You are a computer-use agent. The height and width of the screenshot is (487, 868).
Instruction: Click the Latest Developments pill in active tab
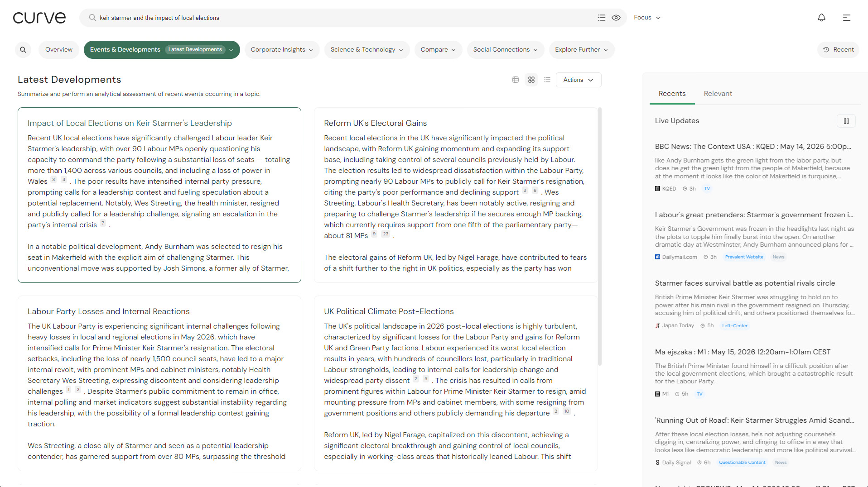tap(195, 50)
